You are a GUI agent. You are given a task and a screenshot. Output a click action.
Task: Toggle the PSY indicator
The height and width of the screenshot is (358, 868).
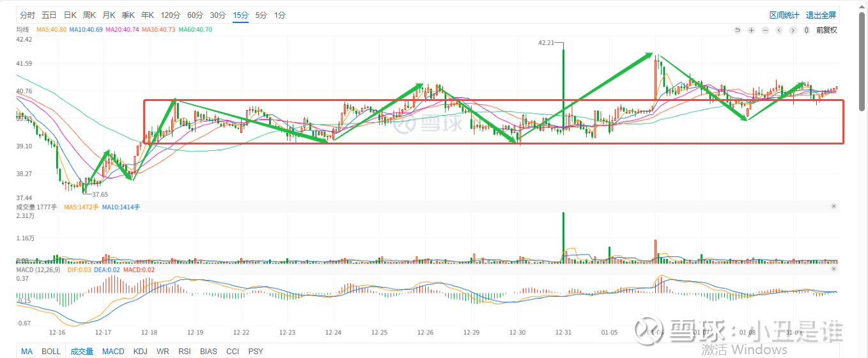[256, 352]
